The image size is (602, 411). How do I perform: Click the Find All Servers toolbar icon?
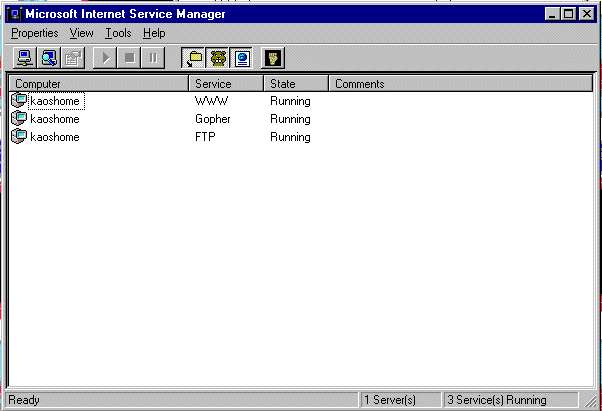tap(49, 58)
